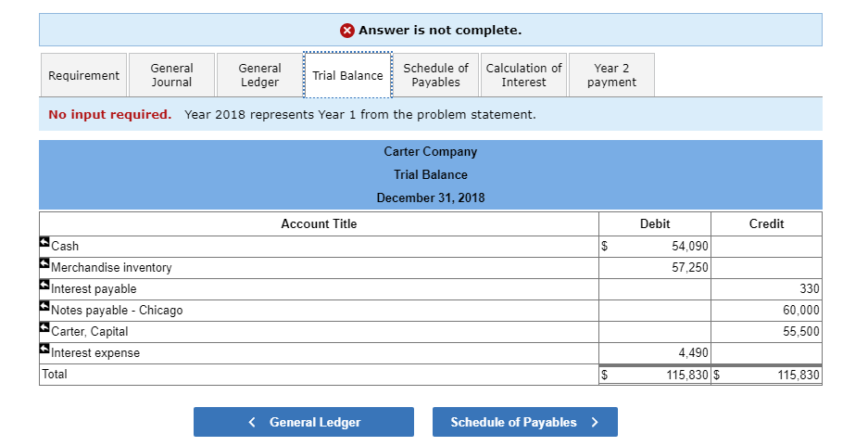Click the Credit column header

[x=766, y=223]
